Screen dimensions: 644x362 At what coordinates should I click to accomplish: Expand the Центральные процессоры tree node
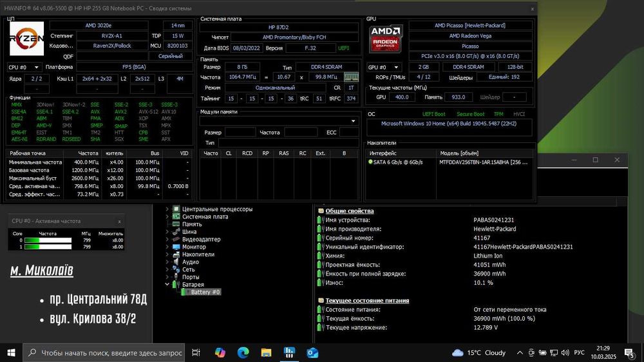coord(167,209)
